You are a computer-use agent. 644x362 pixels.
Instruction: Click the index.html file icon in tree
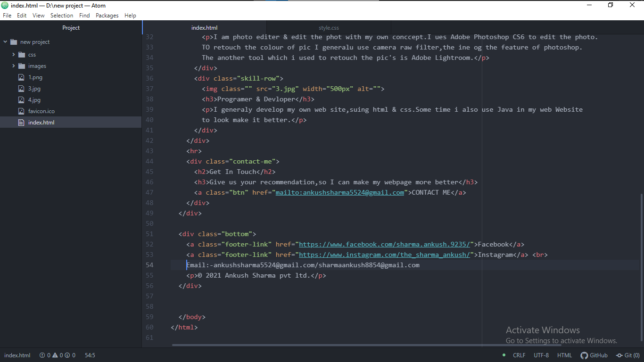[x=21, y=123]
